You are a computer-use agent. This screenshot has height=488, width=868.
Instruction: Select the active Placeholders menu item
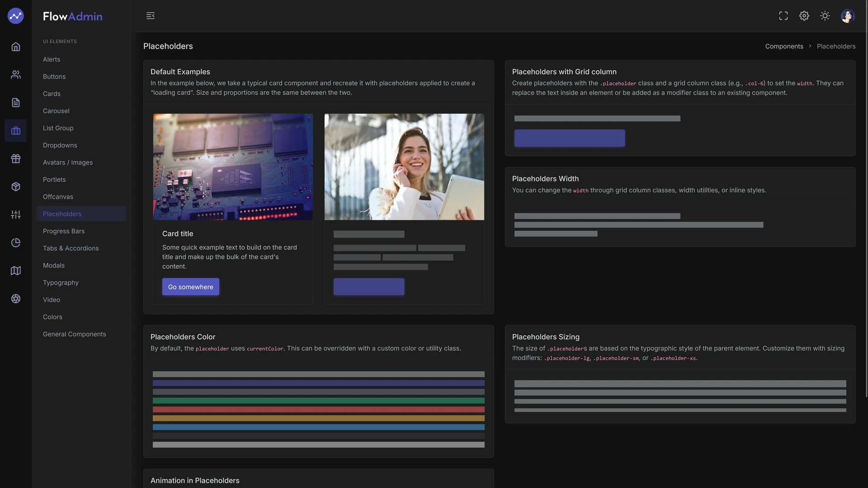coord(81,214)
